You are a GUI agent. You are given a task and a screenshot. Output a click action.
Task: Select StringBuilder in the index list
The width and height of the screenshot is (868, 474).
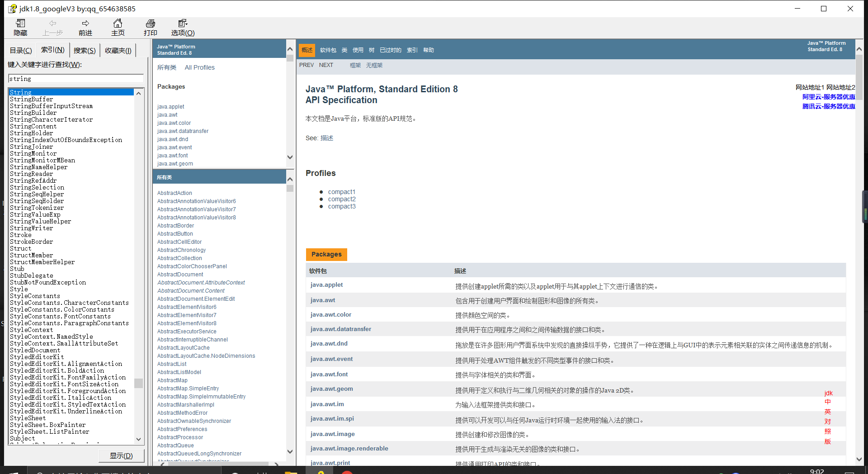32,113
